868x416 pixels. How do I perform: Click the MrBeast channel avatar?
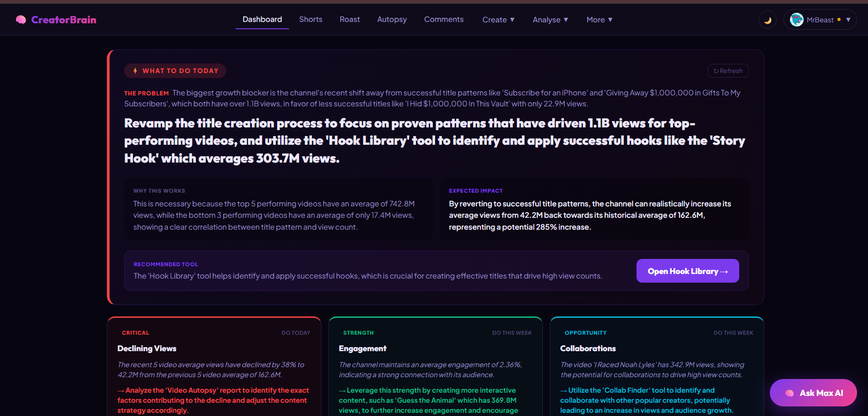(796, 19)
